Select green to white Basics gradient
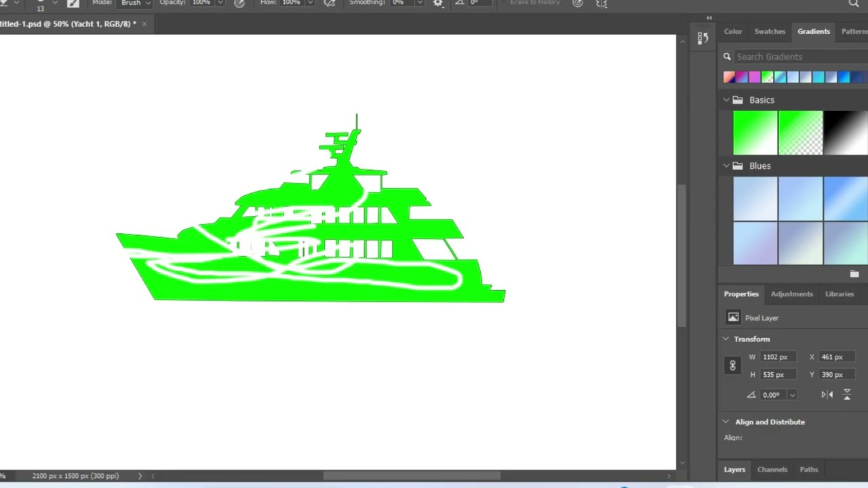 click(x=755, y=133)
